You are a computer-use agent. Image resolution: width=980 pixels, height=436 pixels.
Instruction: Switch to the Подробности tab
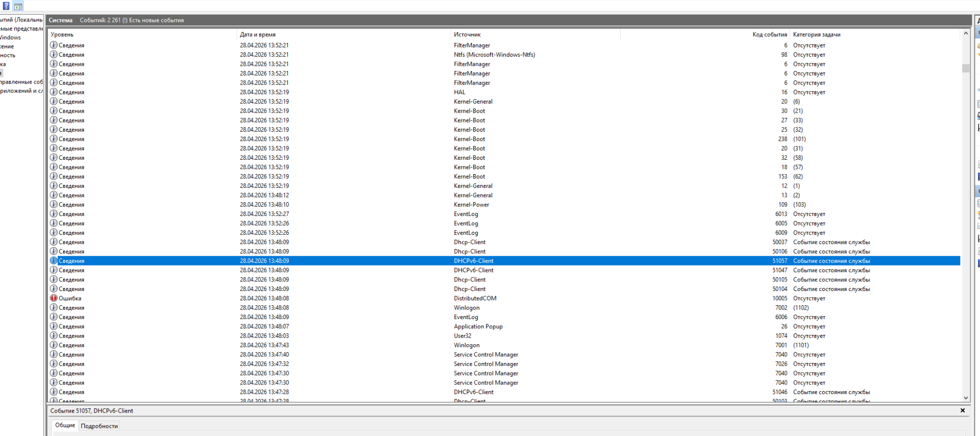99,426
